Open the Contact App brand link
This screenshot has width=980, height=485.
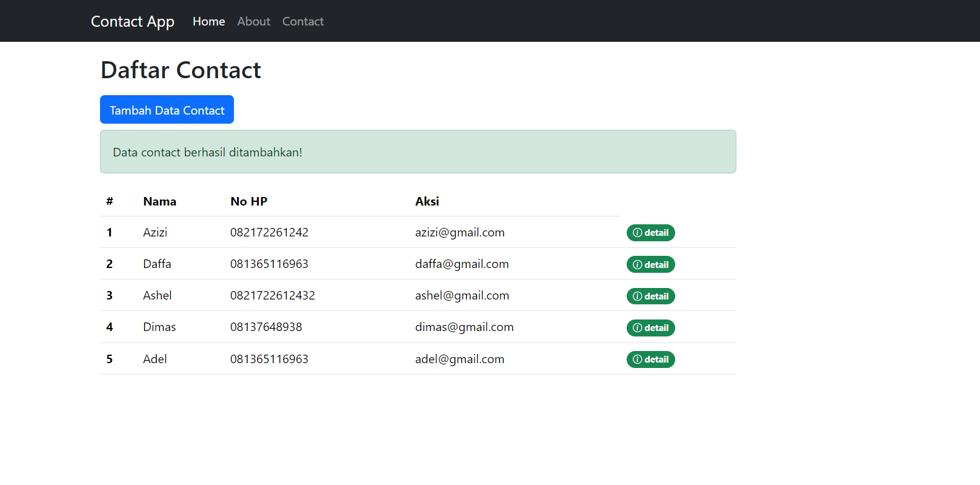coord(133,21)
